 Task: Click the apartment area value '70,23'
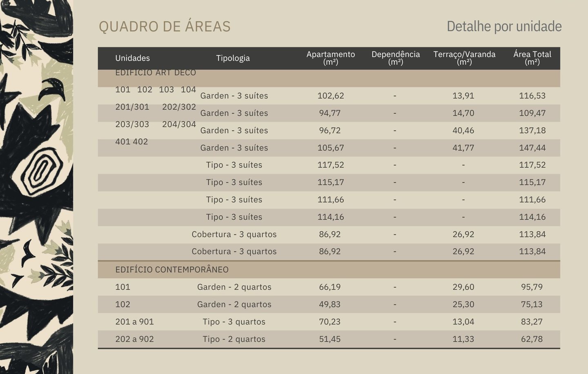tap(330, 322)
